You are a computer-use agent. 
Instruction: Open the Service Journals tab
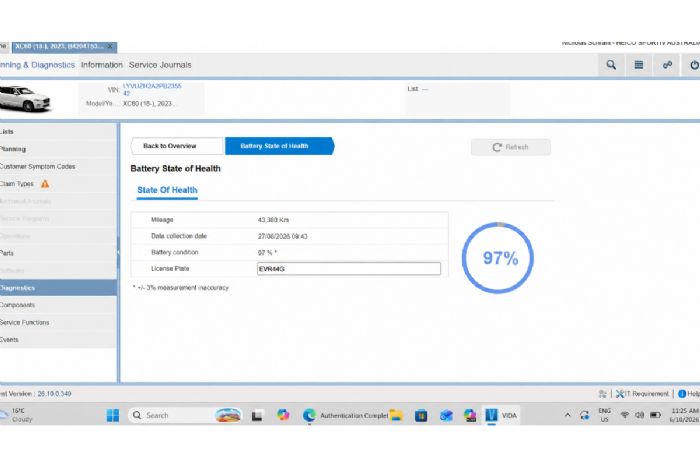click(x=160, y=65)
